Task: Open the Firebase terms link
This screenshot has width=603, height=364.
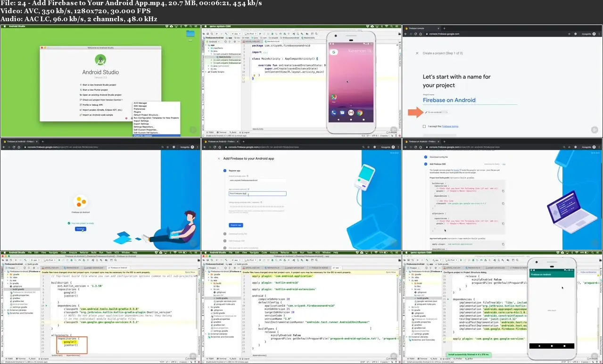Action: click(x=451, y=126)
